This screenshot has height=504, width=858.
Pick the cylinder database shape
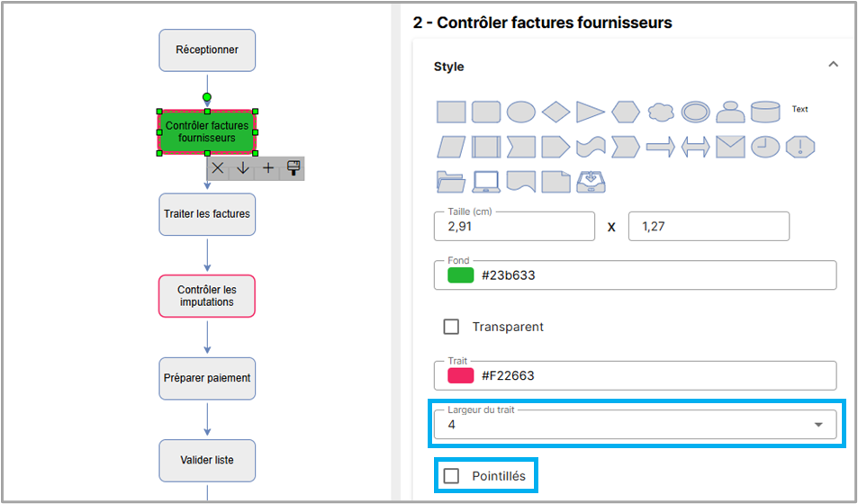coord(764,112)
